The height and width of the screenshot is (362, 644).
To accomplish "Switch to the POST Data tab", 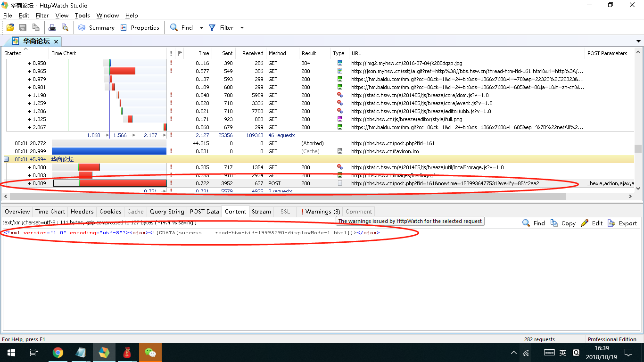I will 204,212.
